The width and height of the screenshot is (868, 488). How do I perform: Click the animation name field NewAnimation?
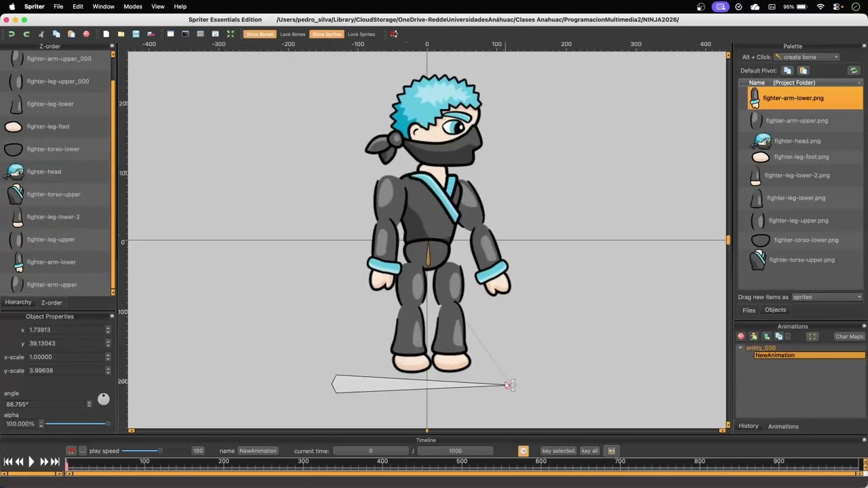point(258,451)
